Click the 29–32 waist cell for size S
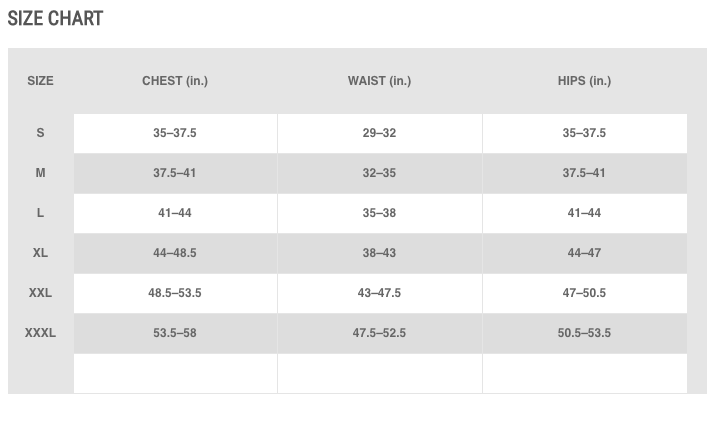 pyautogui.click(x=379, y=133)
